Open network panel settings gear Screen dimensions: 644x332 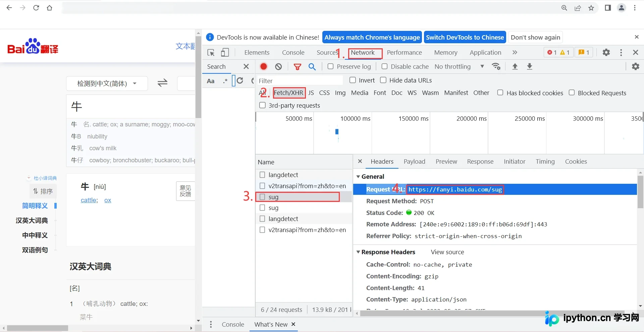click(636, 66)
